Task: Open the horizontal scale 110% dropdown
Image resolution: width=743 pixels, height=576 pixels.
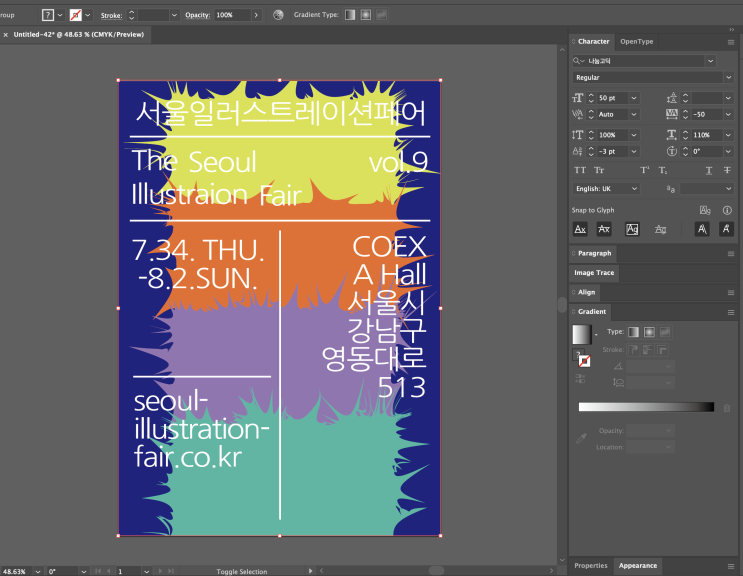Action: coord(729,135)
